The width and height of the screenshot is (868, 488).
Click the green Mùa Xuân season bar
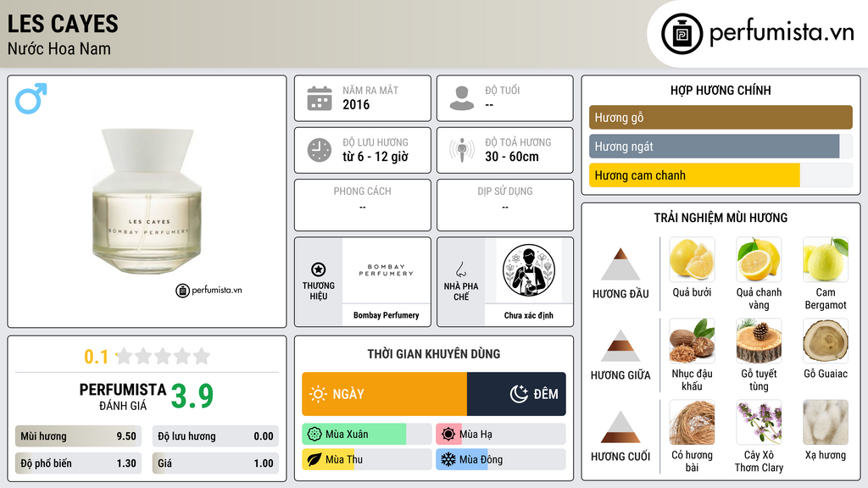366,435
